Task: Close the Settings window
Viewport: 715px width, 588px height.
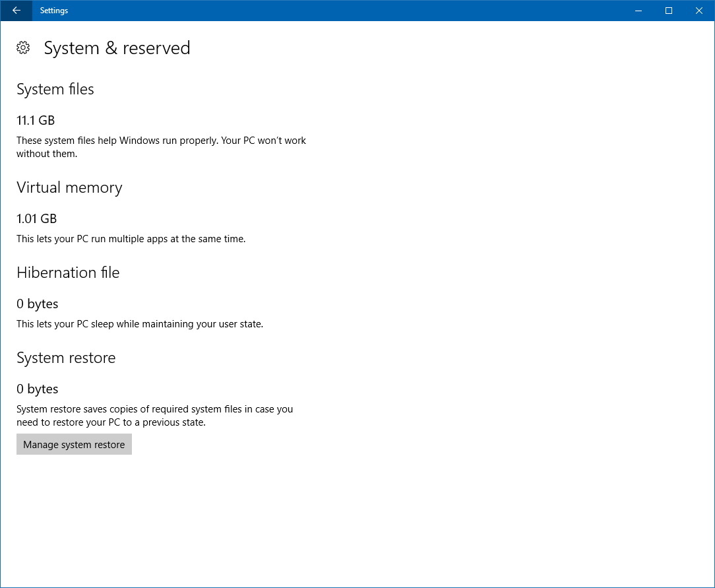Action: coord(699,11)
